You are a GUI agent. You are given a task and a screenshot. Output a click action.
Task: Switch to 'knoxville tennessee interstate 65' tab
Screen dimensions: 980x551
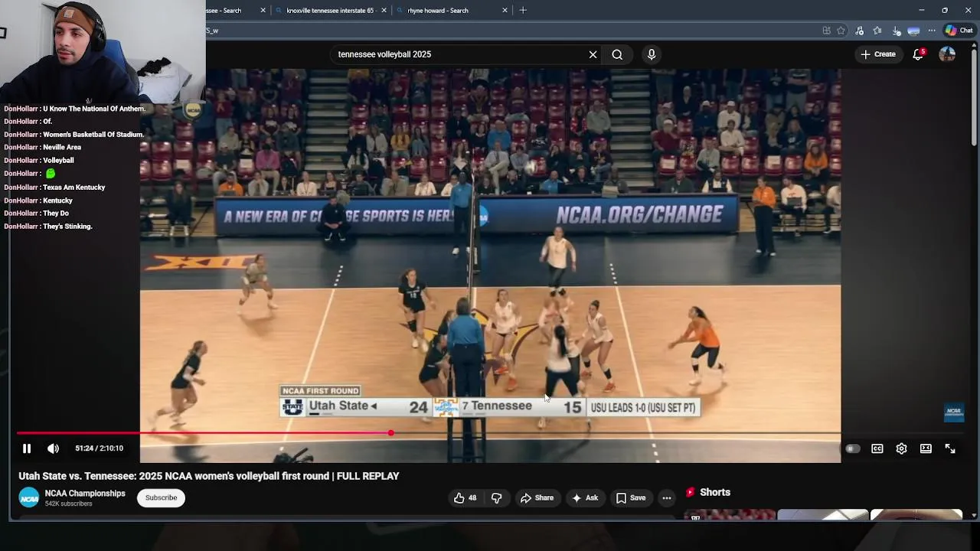(x=329, y=11)
